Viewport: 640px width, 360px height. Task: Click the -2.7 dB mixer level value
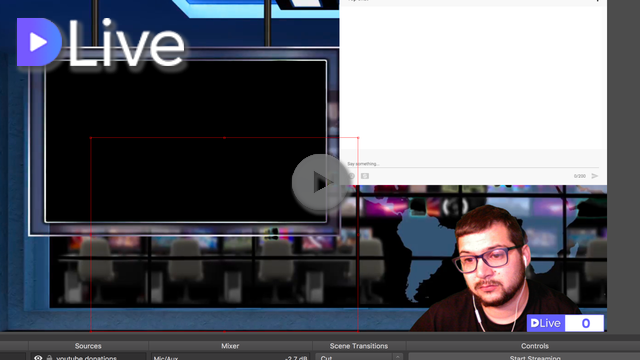pyautogui.click(x=296, y=358)
